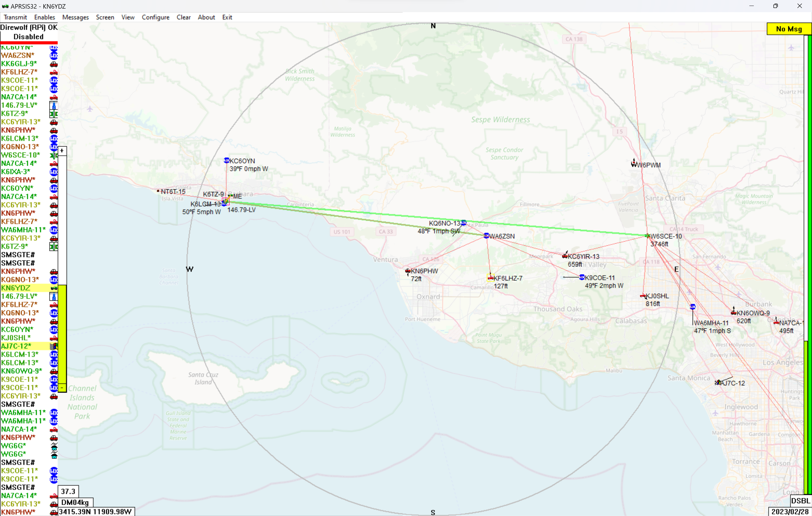This screenshot has width=812, height=516.
Task: Click the N compass marker on range circle
Action: pos(433,26)
